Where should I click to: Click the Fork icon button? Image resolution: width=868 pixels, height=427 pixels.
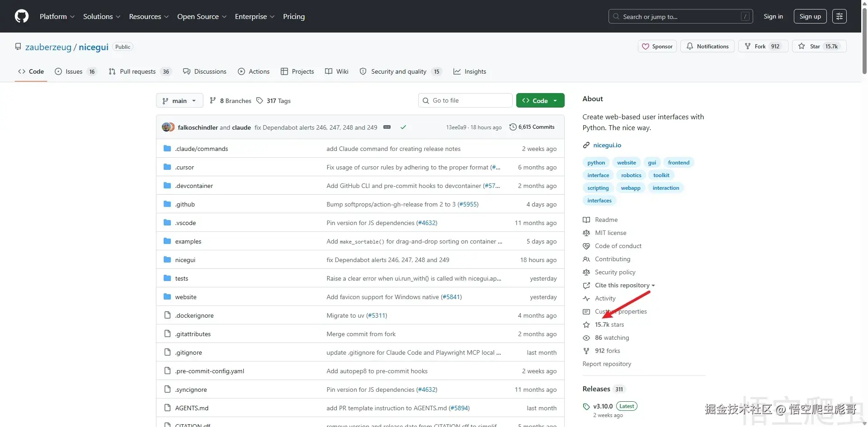pyautogui.click(x=748, y=47)
